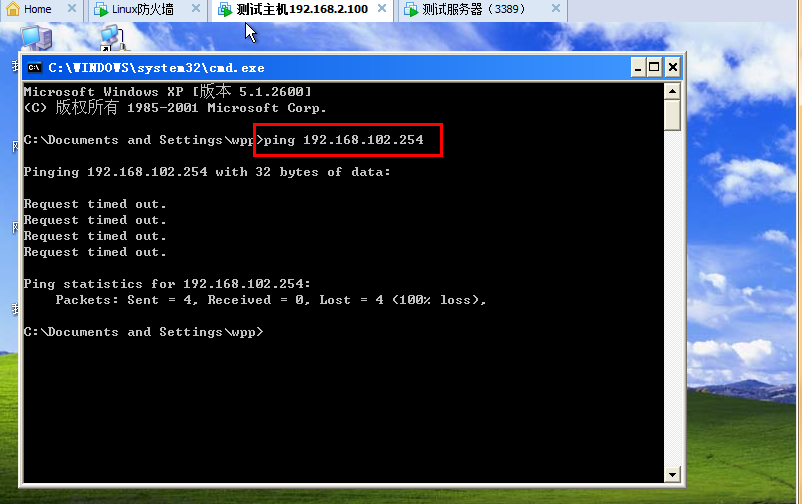Click the console scrollbar down arrow
Viewport: 802px width, 504px height.
point(672,474)
